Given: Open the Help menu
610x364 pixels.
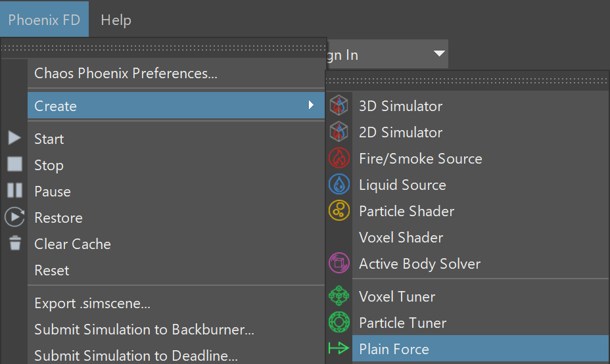Looking at the screenshot, I should (x=116, y=20).
